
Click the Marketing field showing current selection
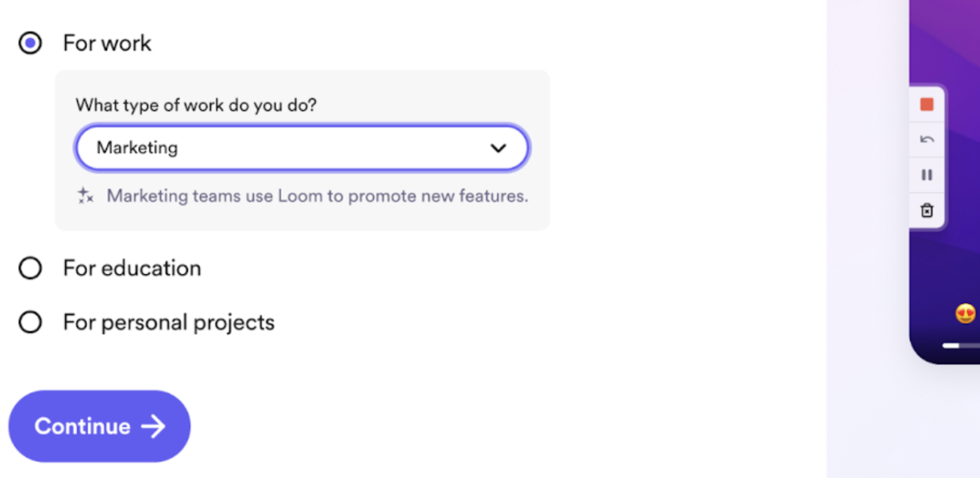pos(301,148)
